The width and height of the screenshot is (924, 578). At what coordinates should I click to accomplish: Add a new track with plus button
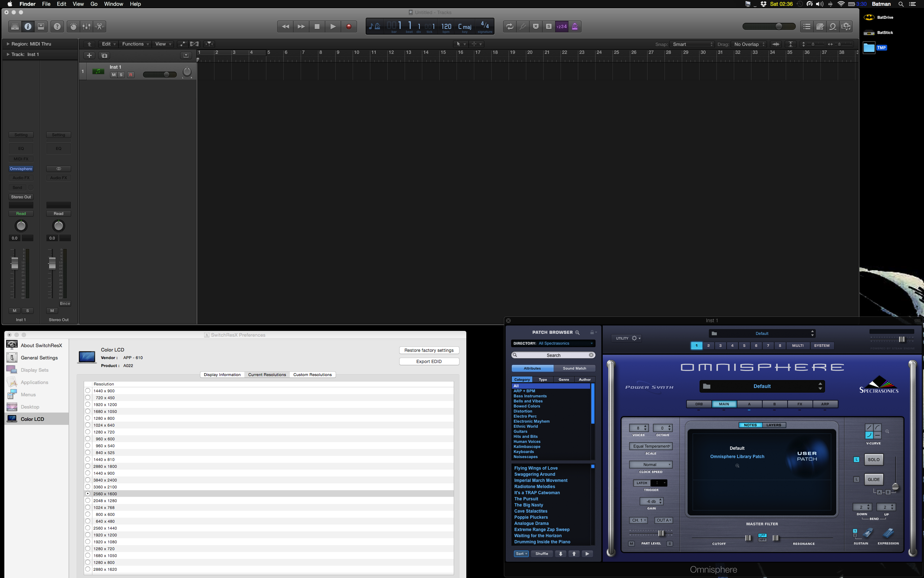coord(90,55)
